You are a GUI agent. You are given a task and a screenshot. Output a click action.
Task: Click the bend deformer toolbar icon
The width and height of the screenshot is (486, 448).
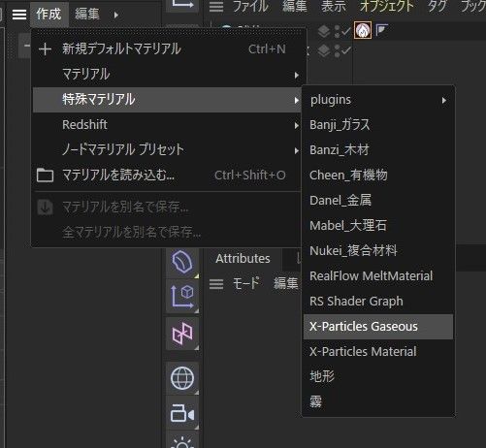(x=182, y=262)
